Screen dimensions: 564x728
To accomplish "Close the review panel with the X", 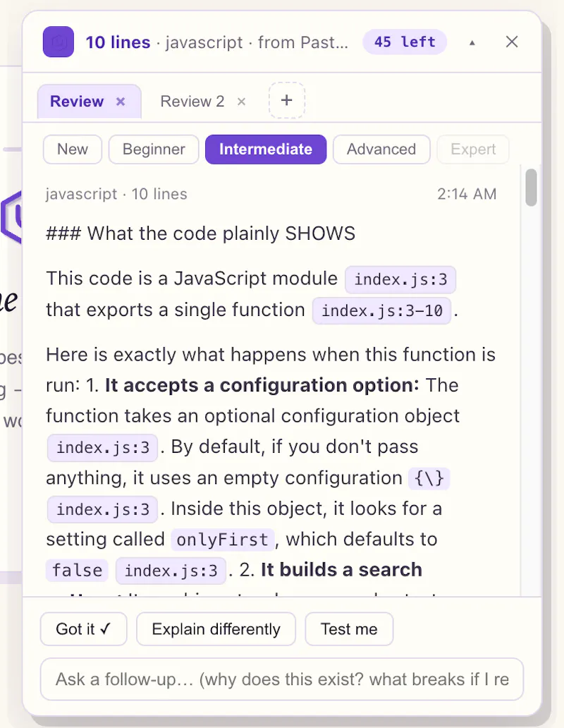I will click(512, 42).
